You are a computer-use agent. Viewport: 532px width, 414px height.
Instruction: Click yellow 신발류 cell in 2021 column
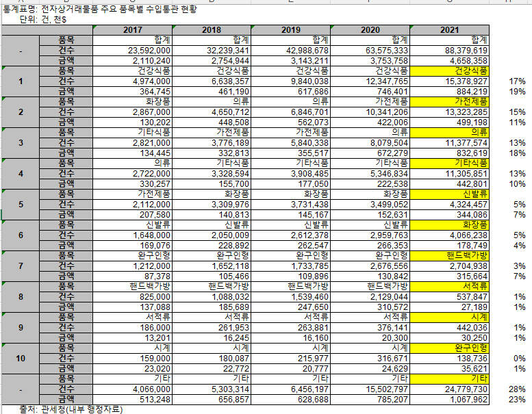450,194
